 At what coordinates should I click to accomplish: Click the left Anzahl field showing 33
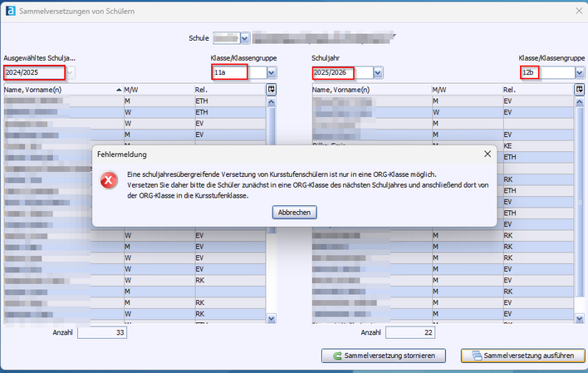point(102,333)
